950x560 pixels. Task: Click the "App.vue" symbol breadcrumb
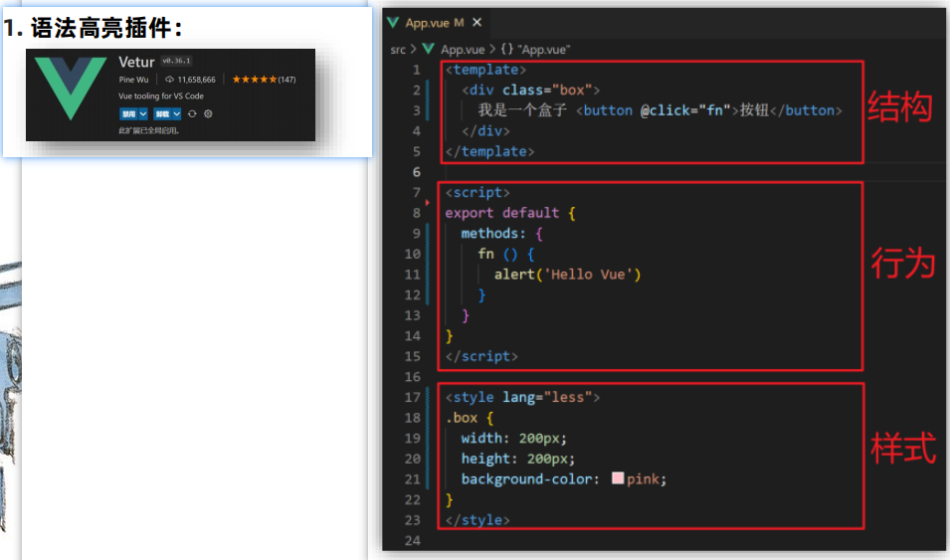pyautogui.click(x=543, y=49)
